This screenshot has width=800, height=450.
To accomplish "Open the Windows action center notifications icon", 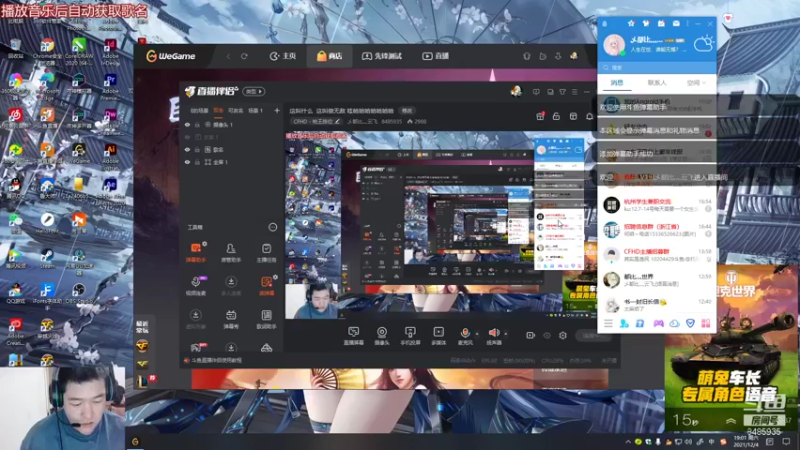I will click(x=786, y=442).
